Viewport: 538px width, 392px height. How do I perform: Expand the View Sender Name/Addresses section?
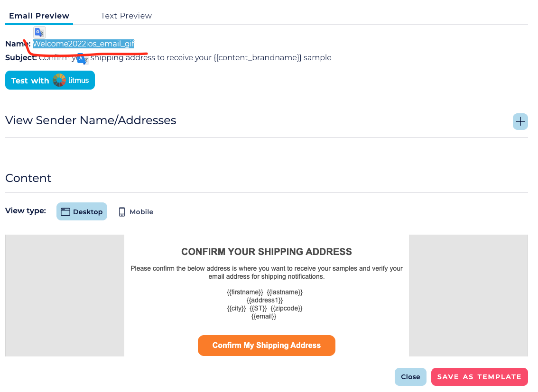520,122
